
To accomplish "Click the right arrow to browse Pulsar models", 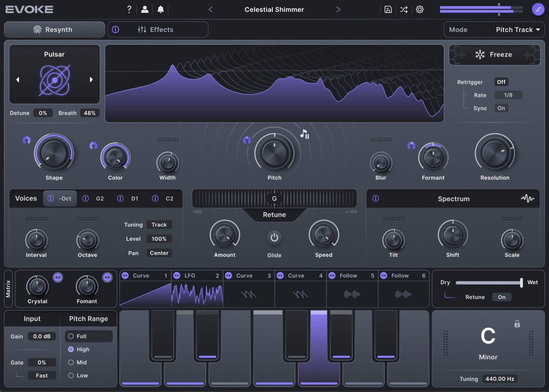I will tap(91, 80).
